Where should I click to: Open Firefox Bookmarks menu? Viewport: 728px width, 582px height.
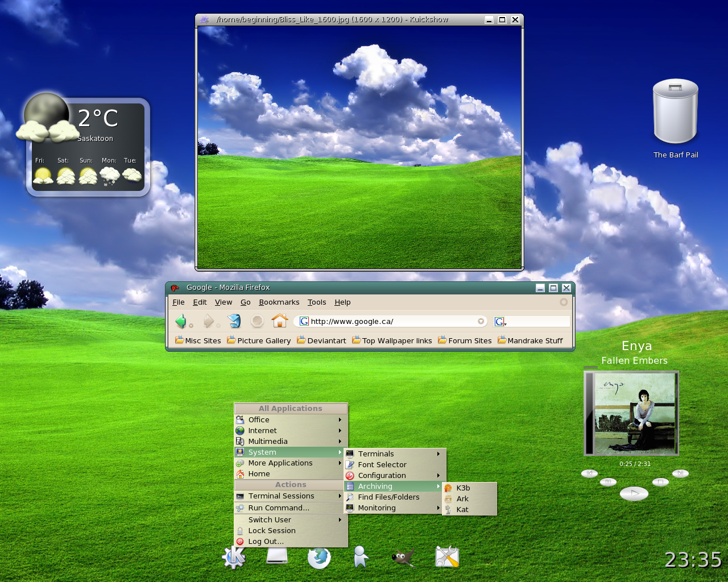click(x=279, y=302)
